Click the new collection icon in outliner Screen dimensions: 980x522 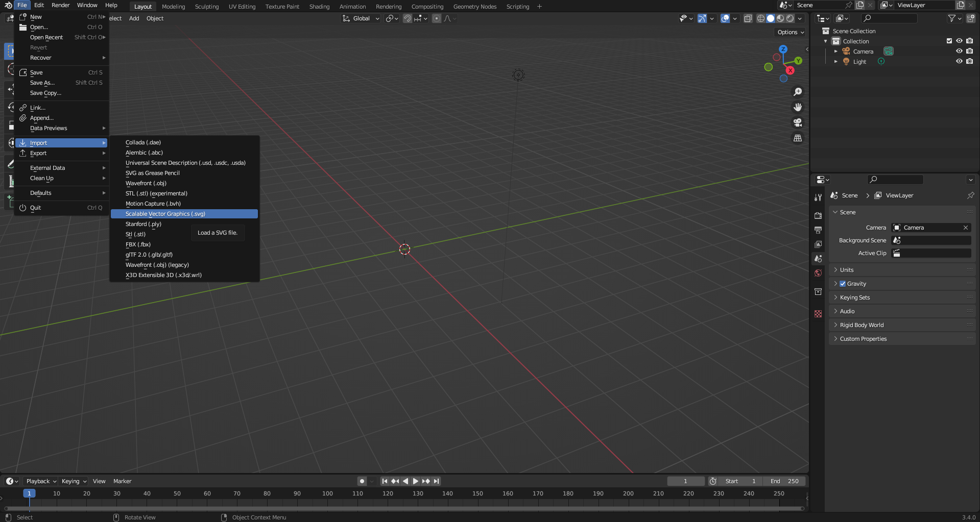(970, 18)
